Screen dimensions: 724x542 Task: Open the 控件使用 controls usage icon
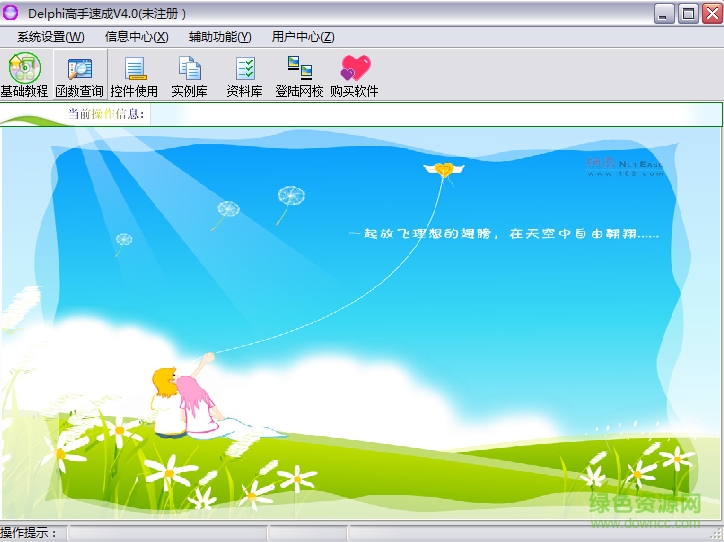pos(134,75)
